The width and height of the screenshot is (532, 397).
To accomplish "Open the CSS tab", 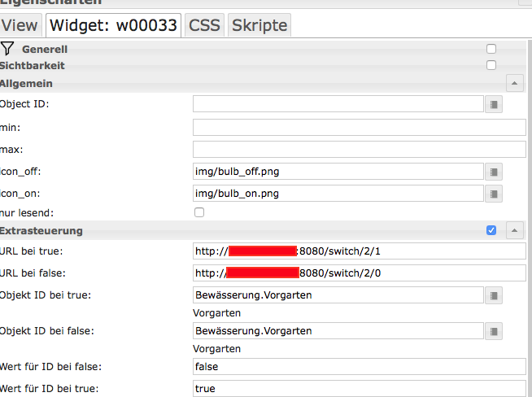I will pyautogui.click(x=204, y=25).
